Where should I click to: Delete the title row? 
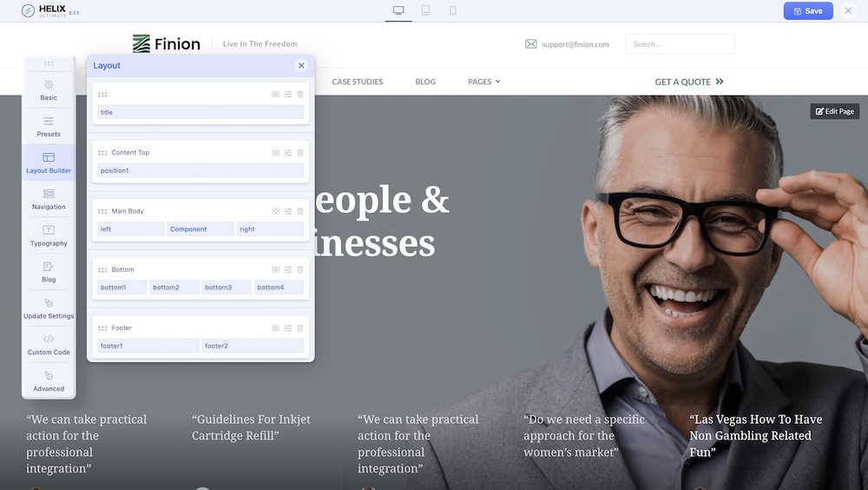[300, 95]
